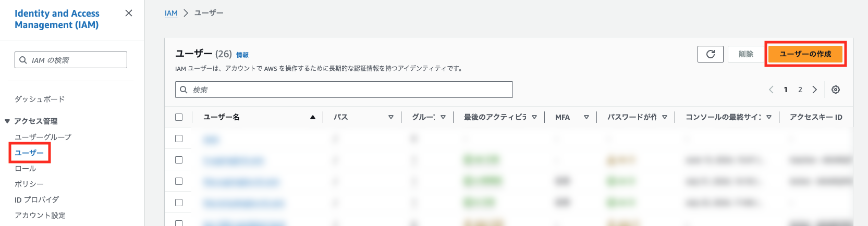Image resolution: width=868 pixels, height=226 pixels.
Task: Toggle the select-all users checkbox
Action: (179, 117)
